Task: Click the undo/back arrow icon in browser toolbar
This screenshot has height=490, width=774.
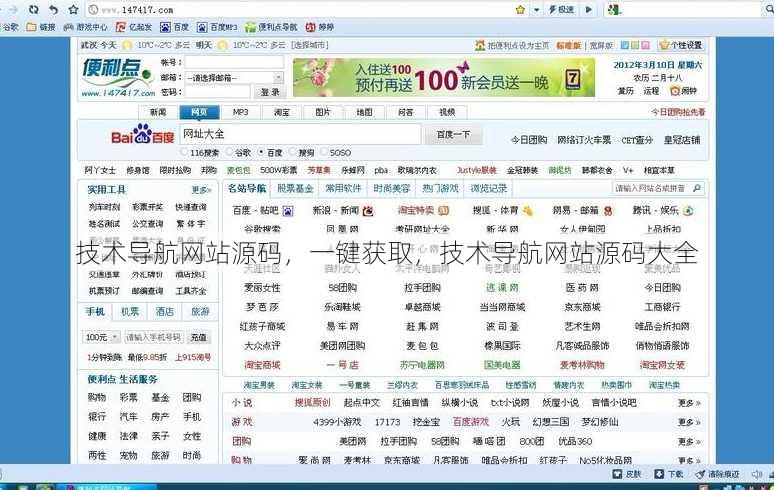Action: tap(53, 9)
